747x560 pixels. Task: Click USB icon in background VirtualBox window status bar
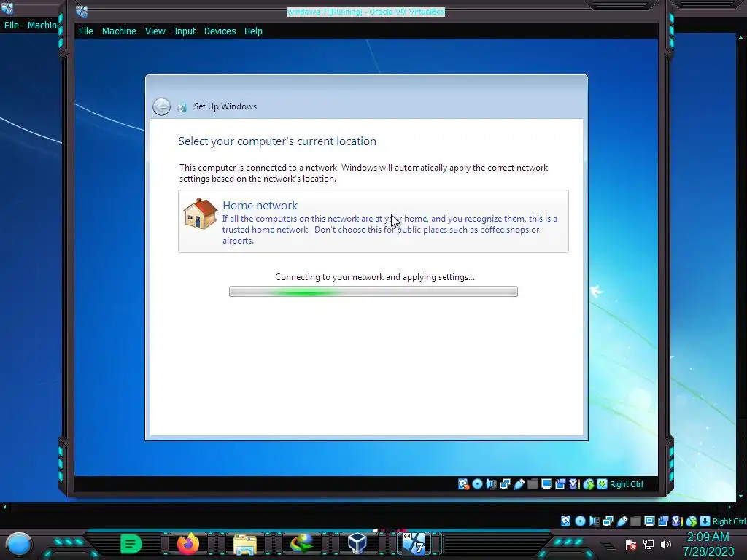pyautogui.click(x=622, y=521)
